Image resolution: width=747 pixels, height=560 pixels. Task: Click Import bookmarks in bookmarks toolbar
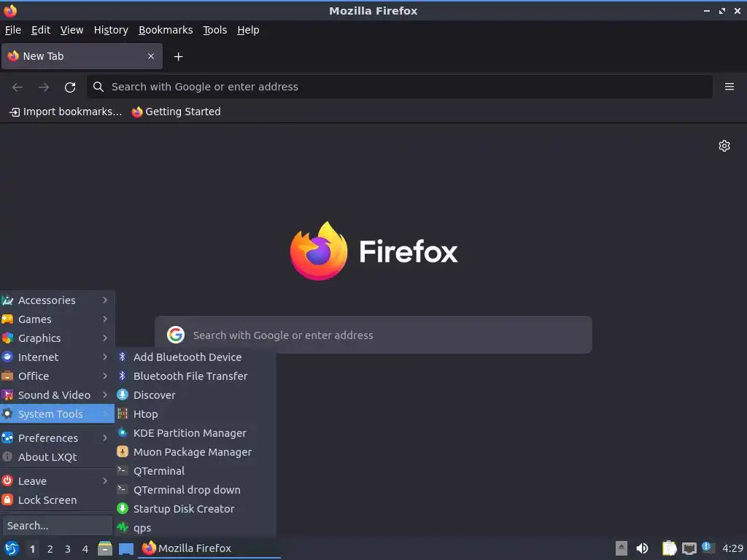[66, 112]
